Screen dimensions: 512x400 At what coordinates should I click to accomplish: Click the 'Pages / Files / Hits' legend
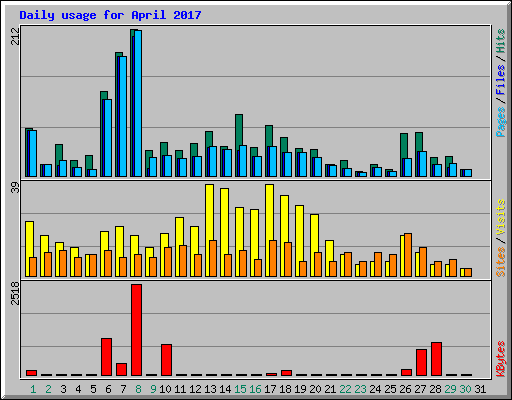(500, 83)
